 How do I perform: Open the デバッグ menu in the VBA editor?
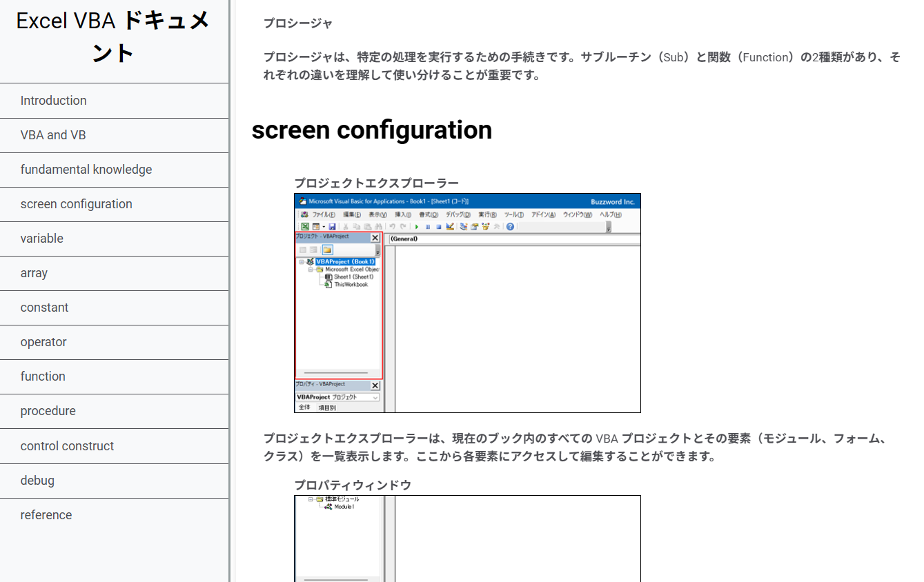(456, 214)
